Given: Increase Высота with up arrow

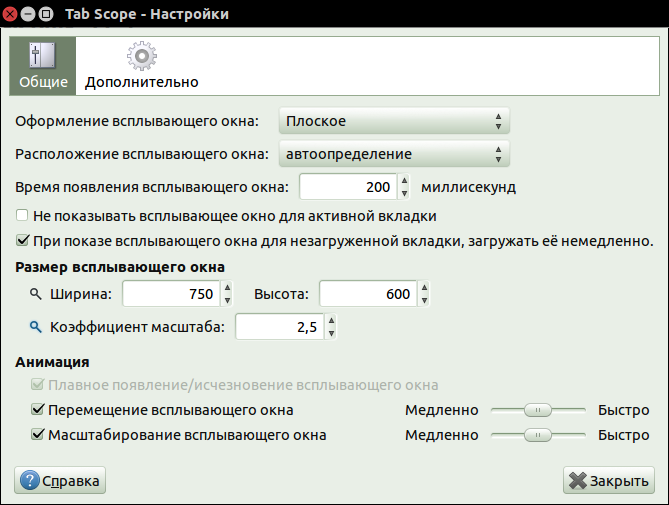Looking at the screenshot, I should click(x=424, y=287).
